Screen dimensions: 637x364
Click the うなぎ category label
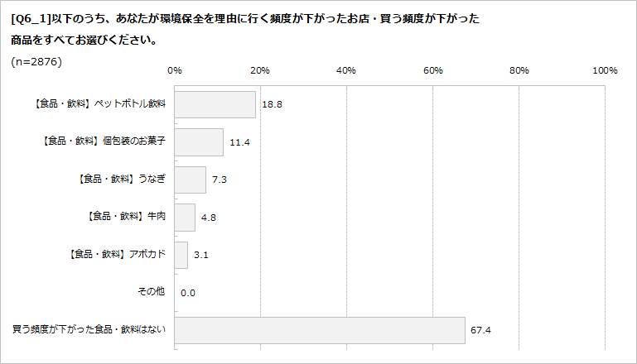click(120, 180)
